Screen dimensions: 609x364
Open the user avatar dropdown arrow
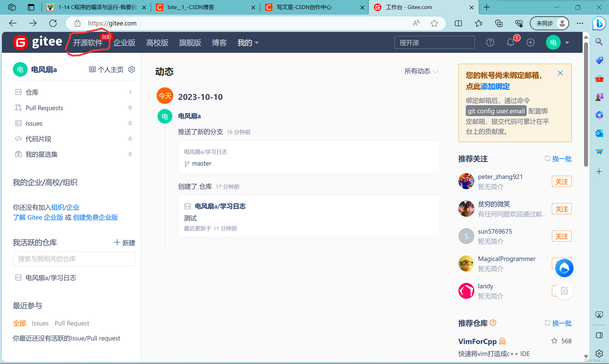(567, 43)
